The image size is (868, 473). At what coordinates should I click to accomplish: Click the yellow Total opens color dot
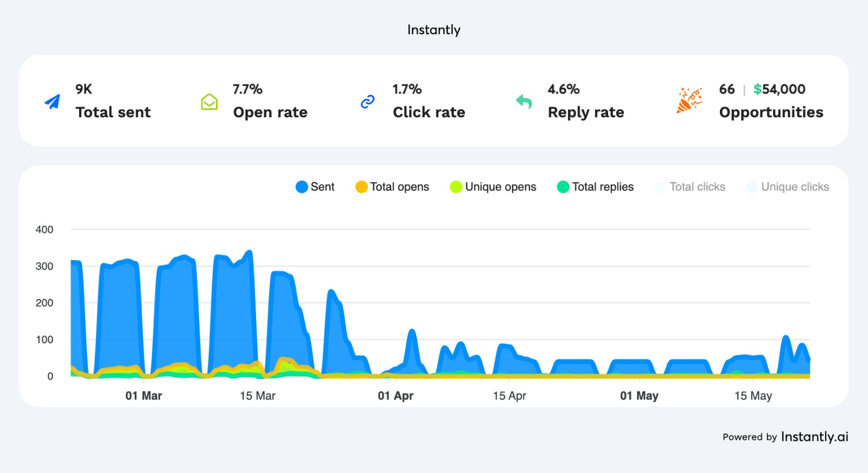361,187
